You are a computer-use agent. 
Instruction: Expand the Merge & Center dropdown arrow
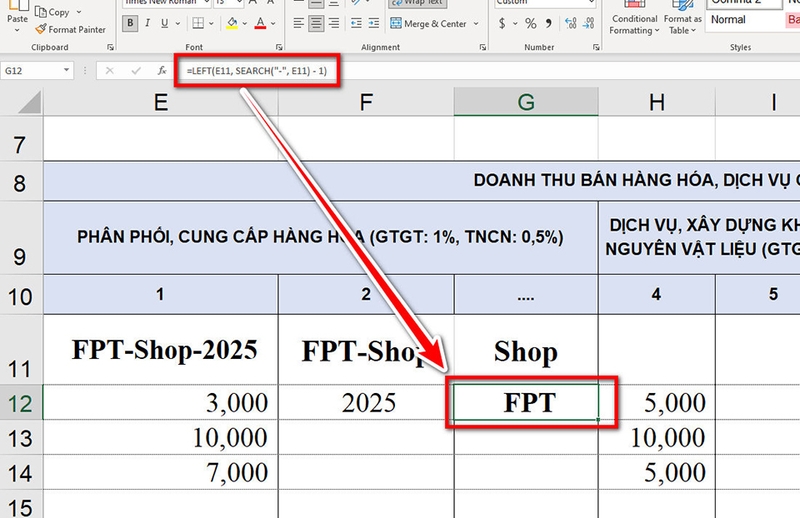tap(476, 23)
